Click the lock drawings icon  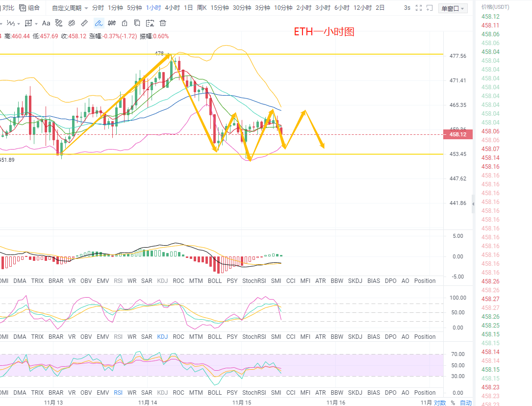[125, 23]
